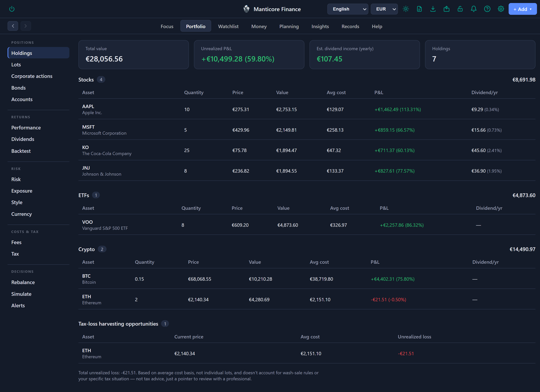Screen dimensions: 540x392
Task: Click the download icon in header
Action: pyautogui.click(x=433, y=9)
